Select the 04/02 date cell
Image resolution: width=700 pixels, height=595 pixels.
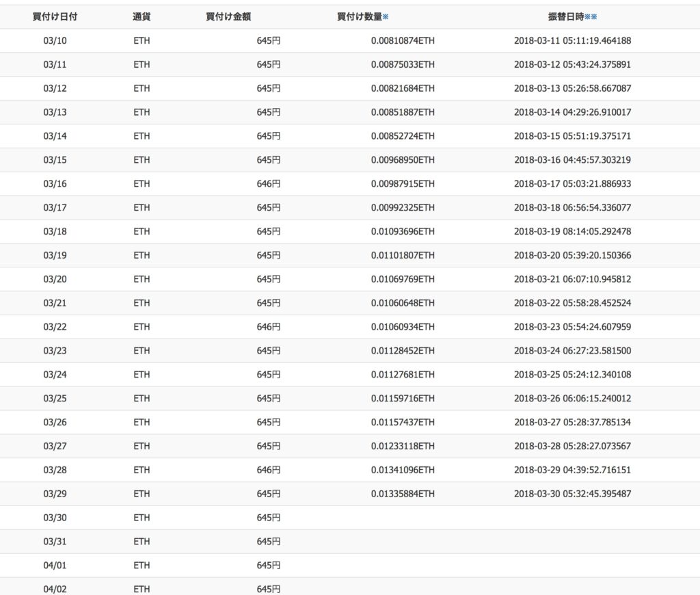point(55,589)
